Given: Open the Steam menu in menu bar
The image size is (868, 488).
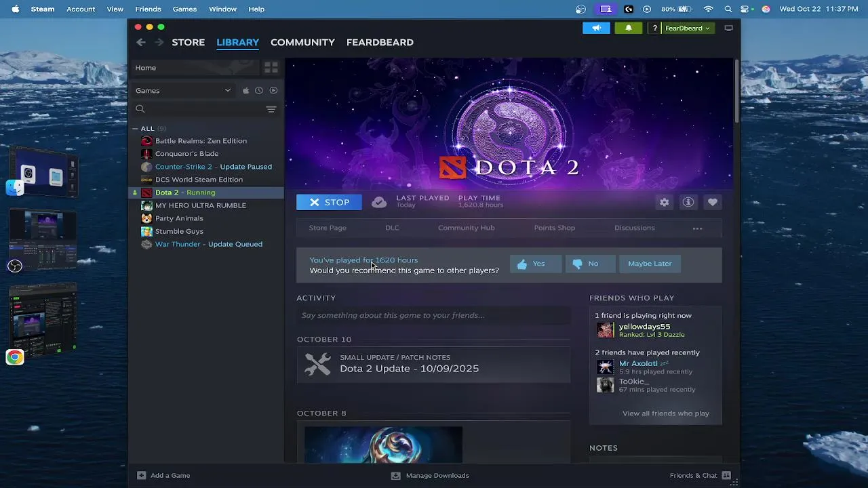Looking at the screenshot, I should pyautogui.click(x=43, y=9).
